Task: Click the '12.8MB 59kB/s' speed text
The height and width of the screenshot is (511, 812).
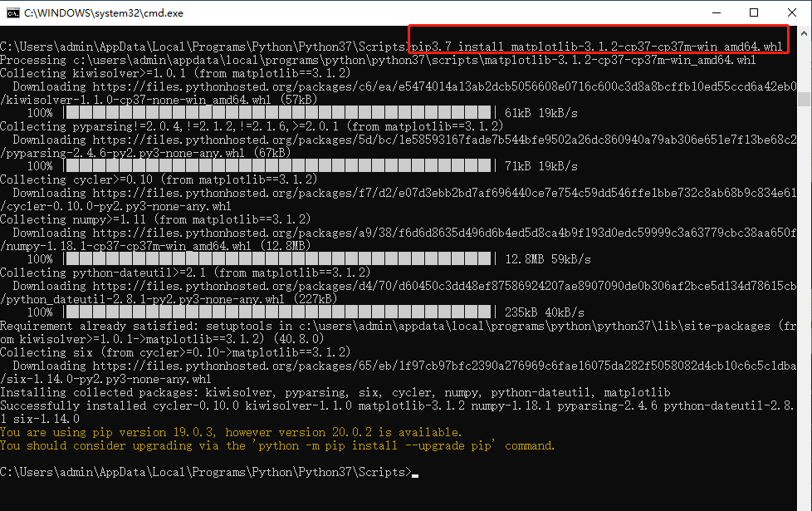Action: point(548,259)
